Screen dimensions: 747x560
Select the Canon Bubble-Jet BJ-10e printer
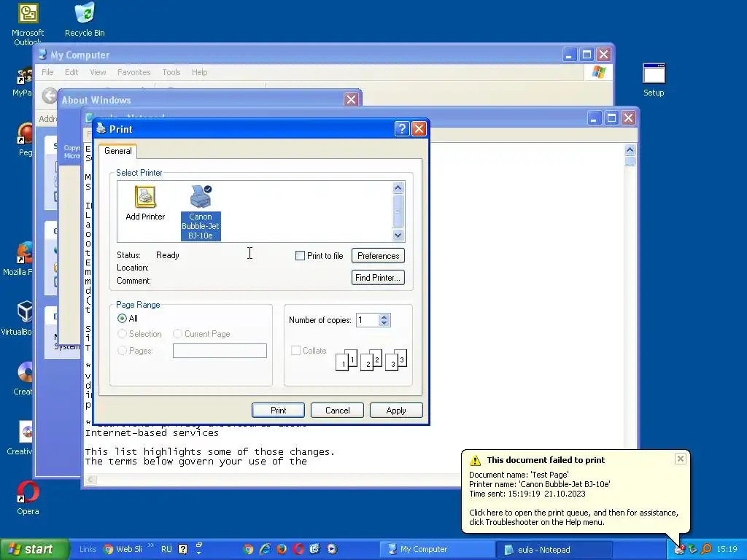click(201, 213)
